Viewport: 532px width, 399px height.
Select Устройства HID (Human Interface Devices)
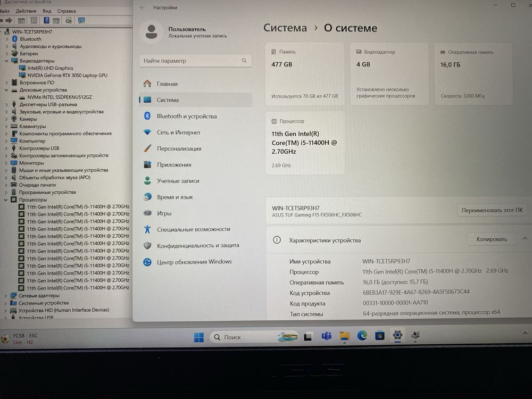(64, 310)
